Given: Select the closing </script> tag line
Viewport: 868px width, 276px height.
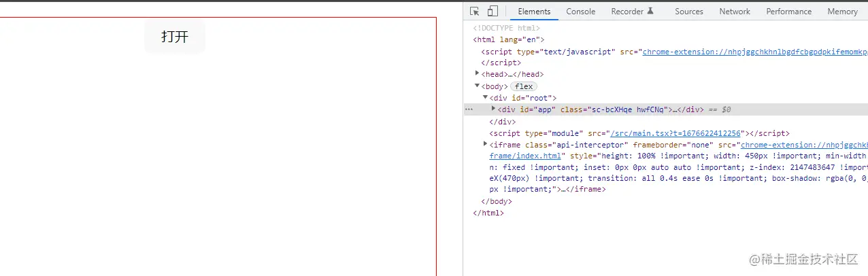Looking at the screenshot, I should coord(501,63).
